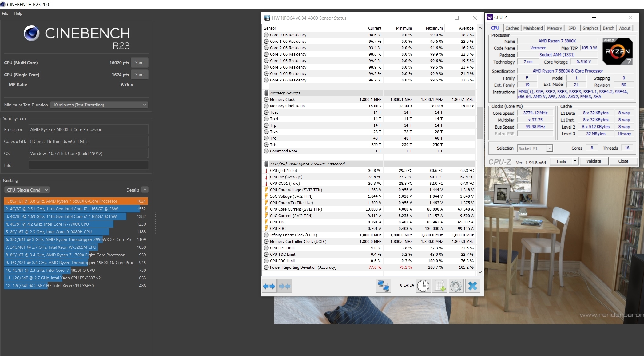
Task: Select the CPU TDC Limit row
Action: tap(369, 255)
